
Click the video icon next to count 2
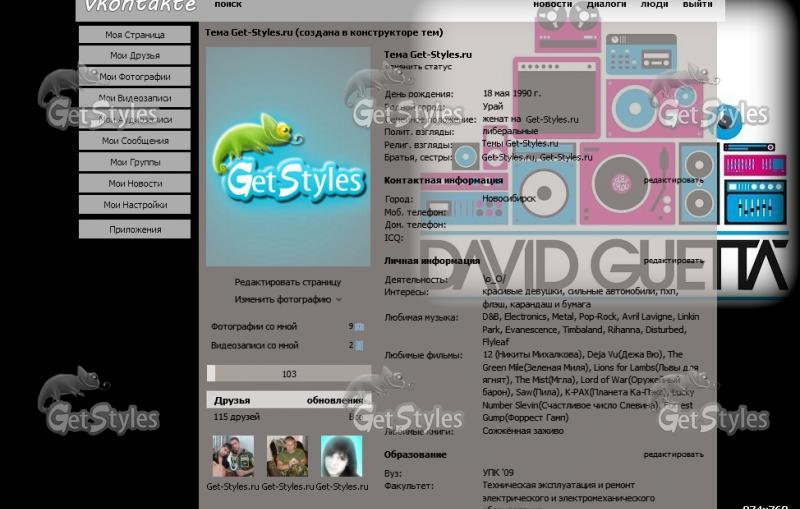360,345
